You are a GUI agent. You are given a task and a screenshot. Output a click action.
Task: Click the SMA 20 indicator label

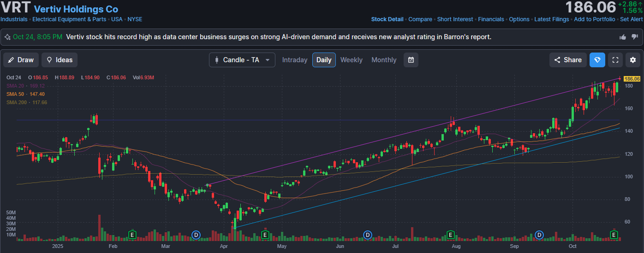[25, 86]
